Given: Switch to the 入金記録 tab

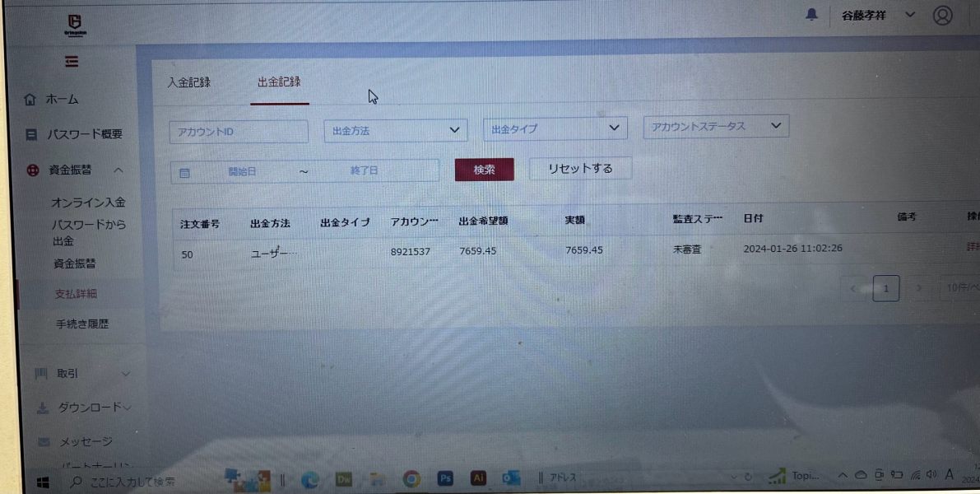Looking at the screenshot, I should click(188, 82).
